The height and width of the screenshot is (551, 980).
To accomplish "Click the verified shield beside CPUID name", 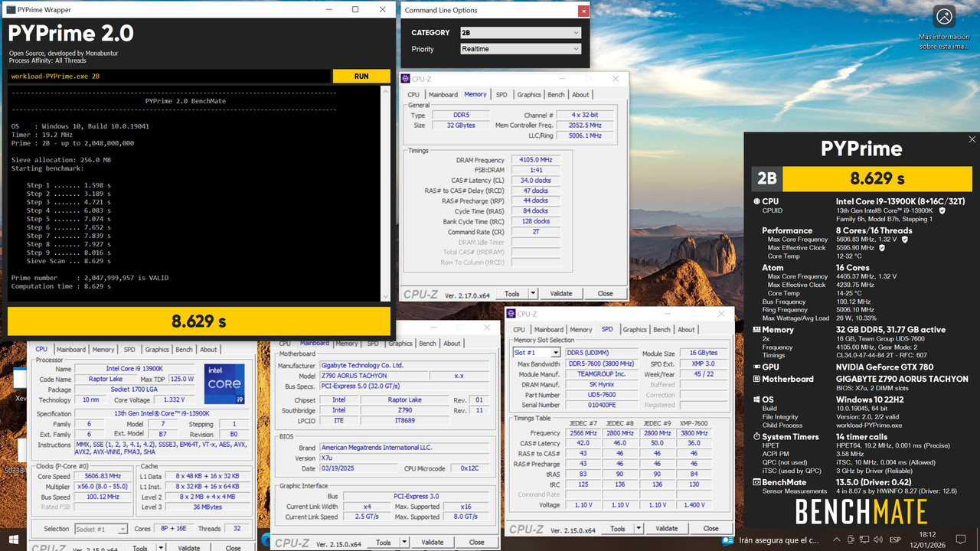I will pyautogui.click(x=942, y=210).
